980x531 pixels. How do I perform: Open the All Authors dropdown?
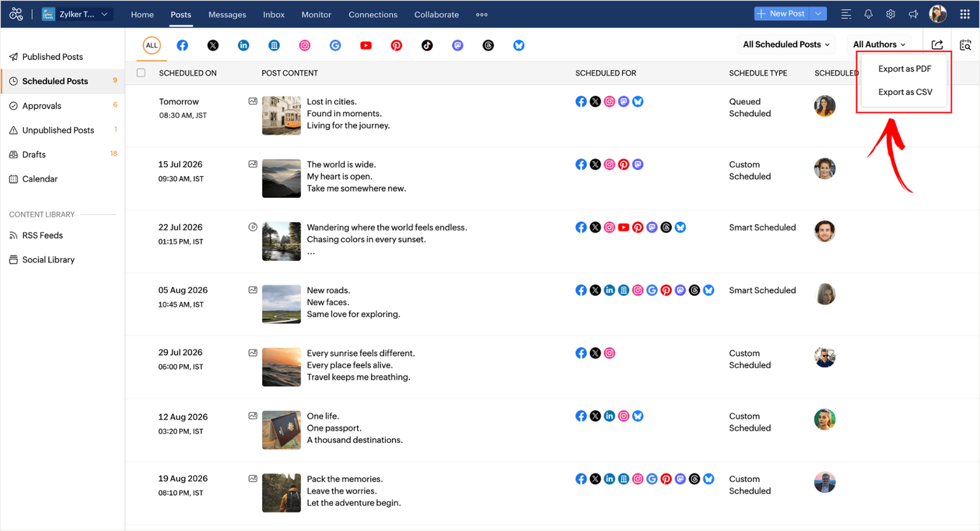879,44
